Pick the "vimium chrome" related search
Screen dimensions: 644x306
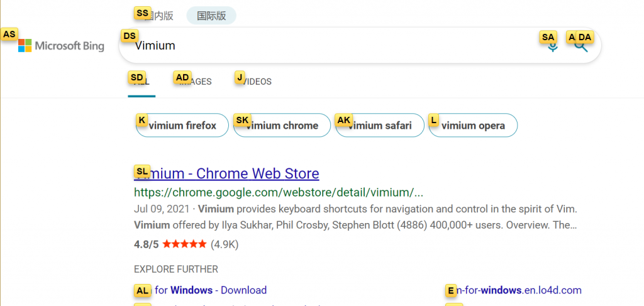[x=282, y=126]
